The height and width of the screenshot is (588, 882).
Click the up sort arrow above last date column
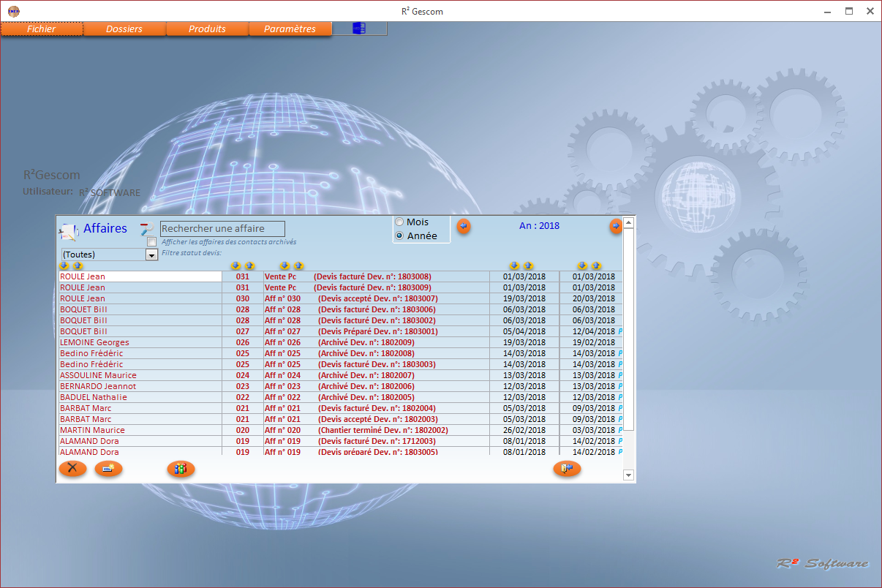pos(596,265)
